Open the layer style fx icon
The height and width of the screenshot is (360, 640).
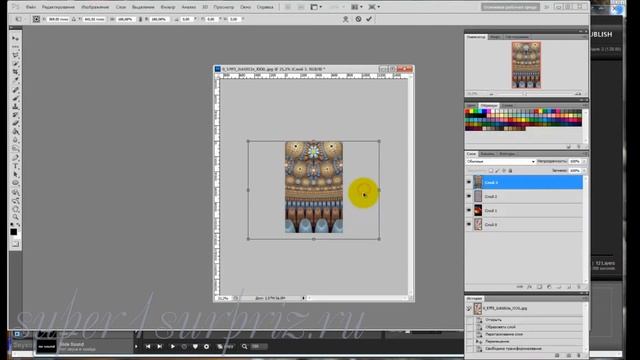[x=529, y=287]
